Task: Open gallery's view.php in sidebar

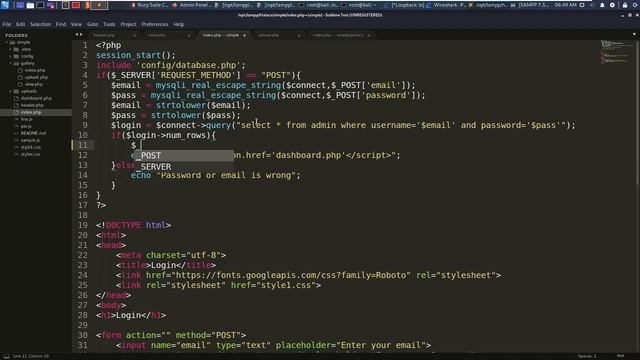Action: pos(34,84)
